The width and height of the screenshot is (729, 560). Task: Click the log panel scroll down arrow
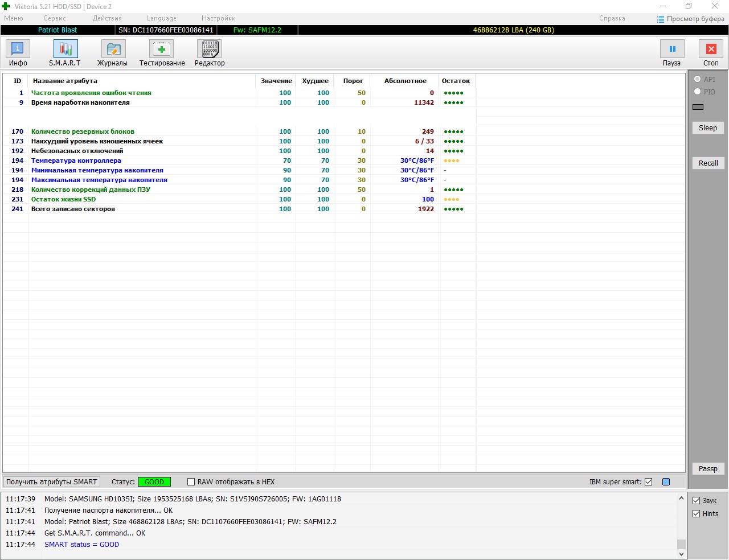pyautogui.click(x=681, y=554)
